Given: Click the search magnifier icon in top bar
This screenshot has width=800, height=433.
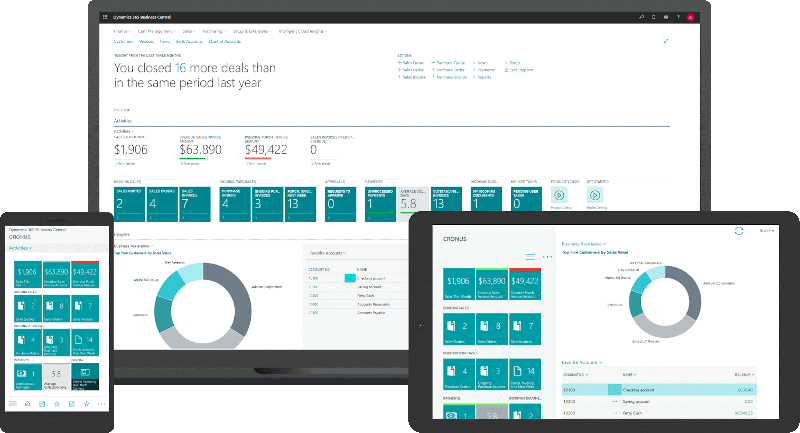Looking at the screenshot, I should coord(643,17).
